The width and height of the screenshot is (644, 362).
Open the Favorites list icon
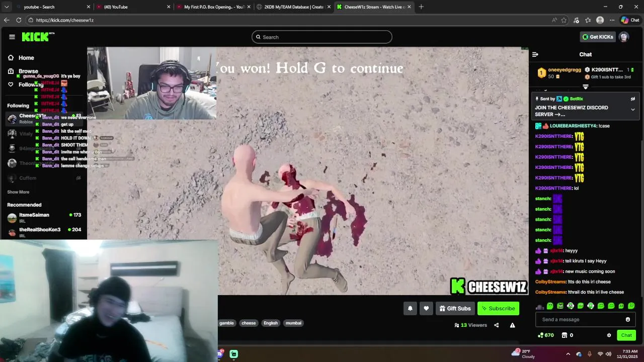click(x=588, y=20)
